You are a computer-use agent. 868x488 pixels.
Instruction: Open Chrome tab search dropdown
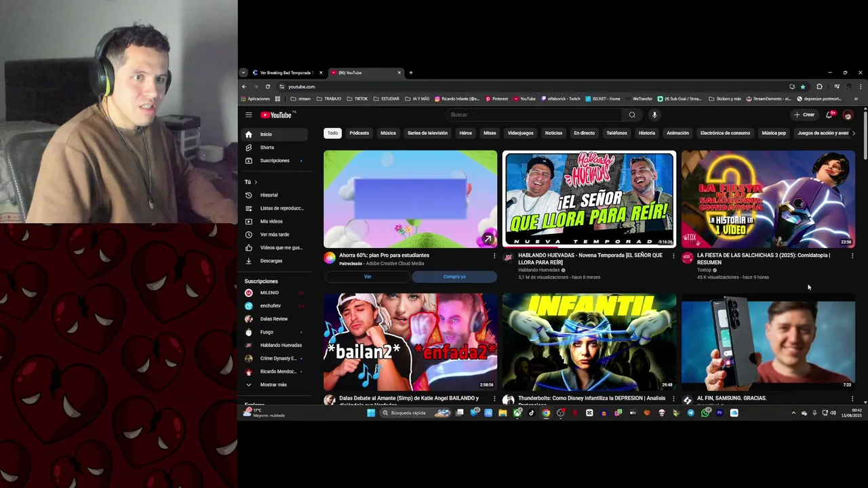[243, 73]
